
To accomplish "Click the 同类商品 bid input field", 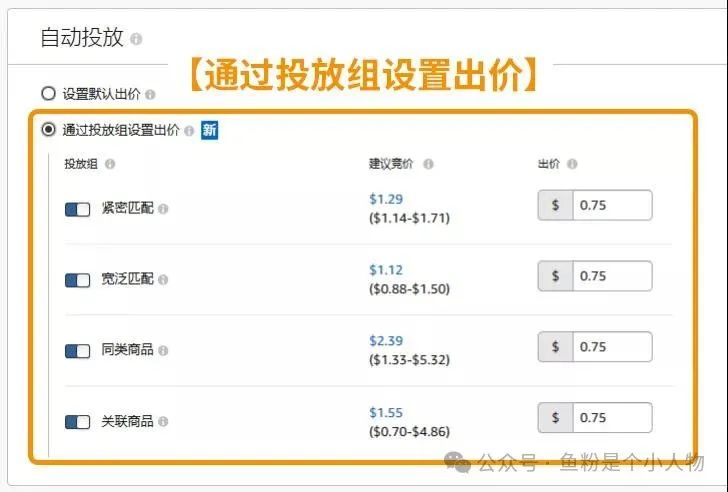I will coord(612,347).
